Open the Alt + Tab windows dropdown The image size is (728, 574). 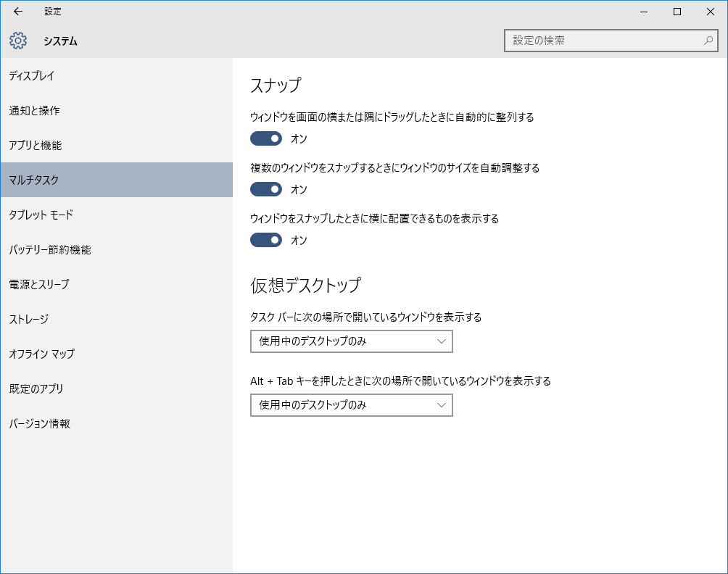pyautogui.click(x=352, y=405)
